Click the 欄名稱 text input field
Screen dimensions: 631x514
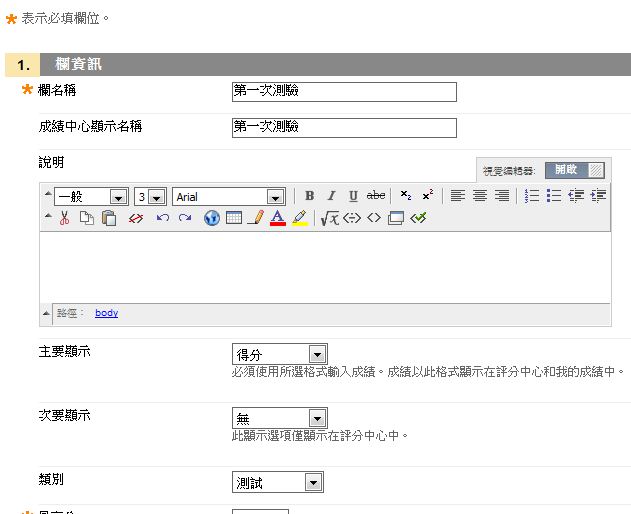point(343,92)
